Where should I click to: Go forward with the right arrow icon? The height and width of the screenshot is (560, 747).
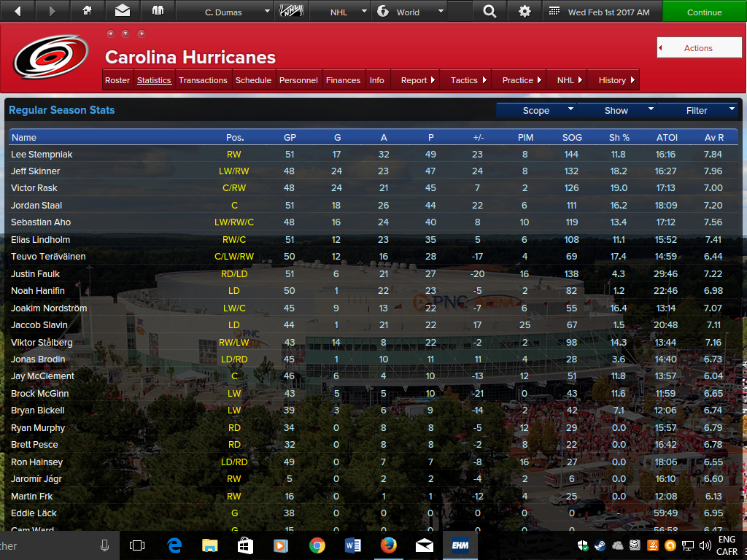(53, 11)
